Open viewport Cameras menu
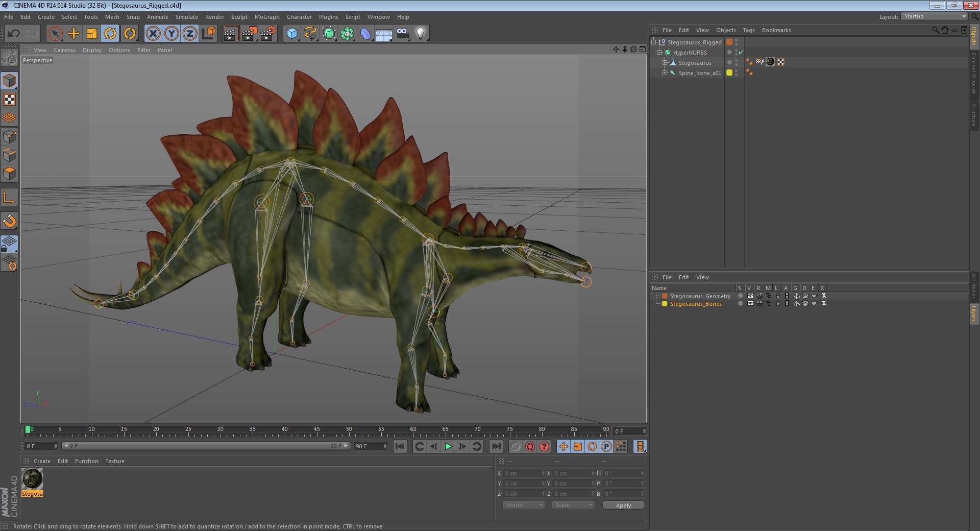Image resolution: width=980 pixels, height=531 pixels. tap(64, 50)
